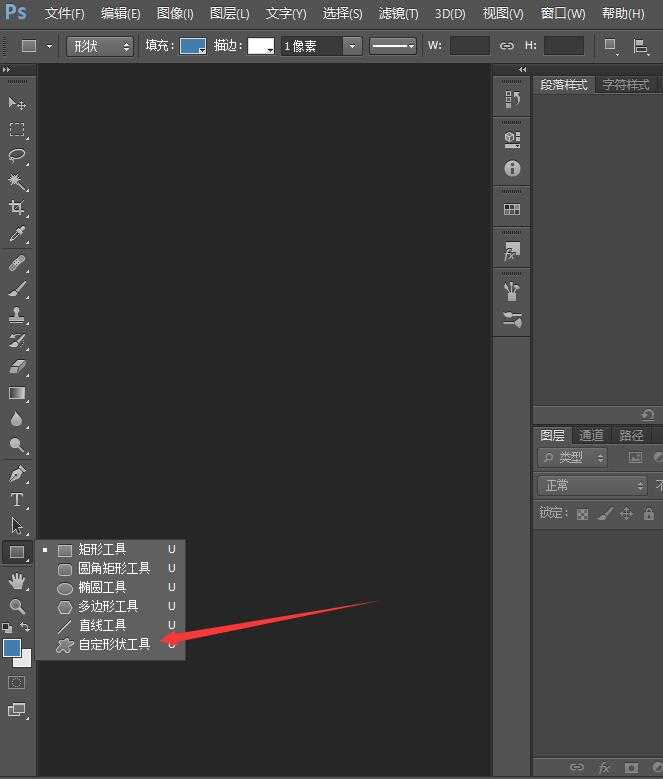
Task: Select the Magic Wand tool
Action: click(17, 182)
